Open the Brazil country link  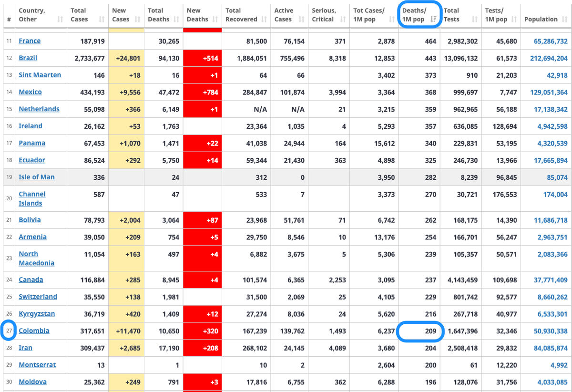pyautogui.click(x=28, y=58)
